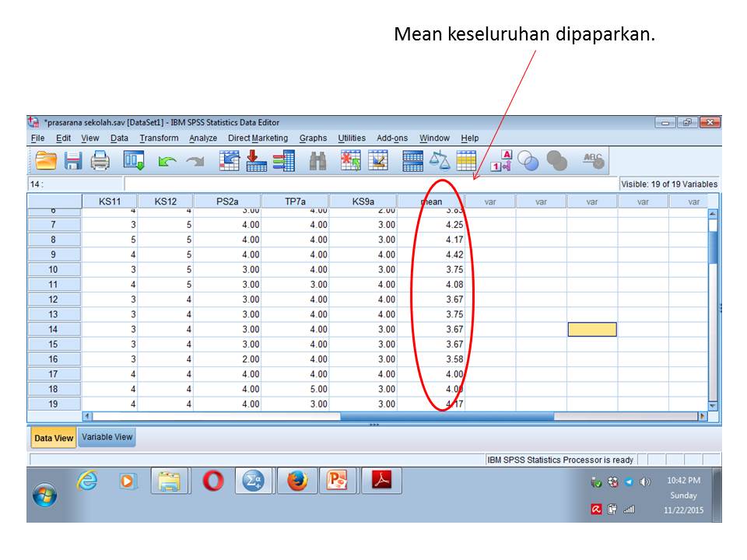This screenshot has width=747, height=560.
Task: Open Firefox from the taskbar
Action: 297,481
